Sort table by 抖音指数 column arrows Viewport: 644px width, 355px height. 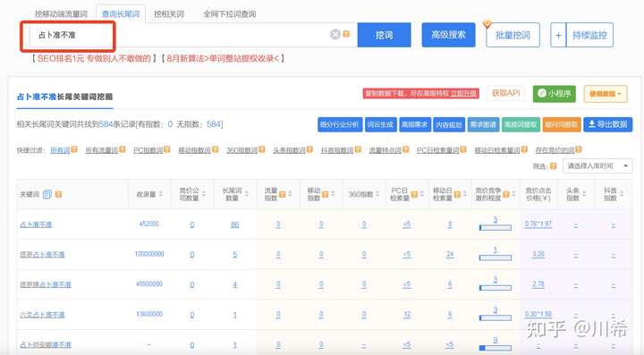622,194
